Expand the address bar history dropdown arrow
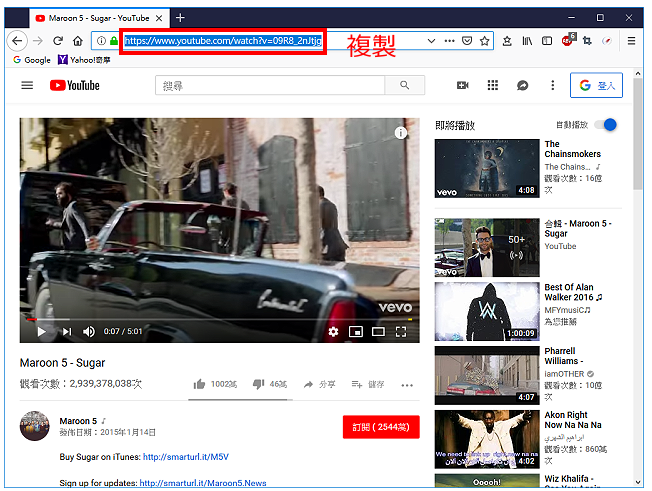Image resolution: width=652 pixels, height=491 pixels. (x=431, y=41)
